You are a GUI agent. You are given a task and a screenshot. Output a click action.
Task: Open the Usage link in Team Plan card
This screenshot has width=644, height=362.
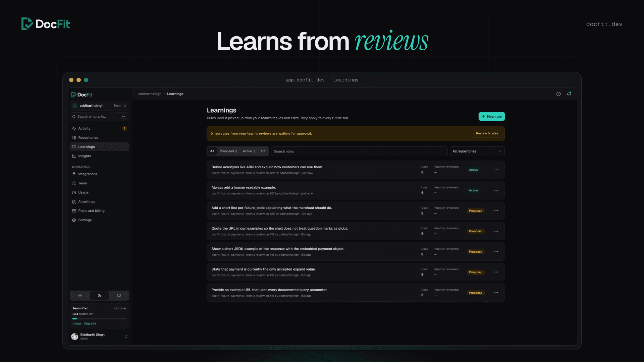click(x=77, y=323)
